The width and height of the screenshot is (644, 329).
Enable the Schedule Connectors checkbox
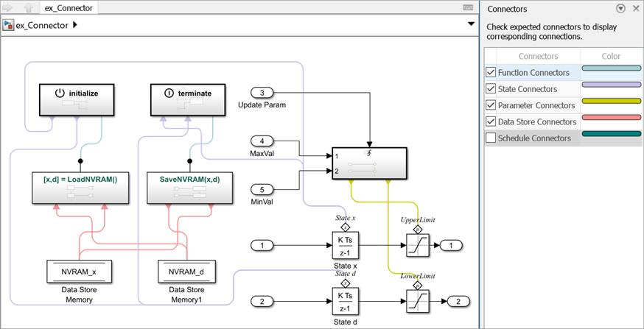[x=491, y=138]
